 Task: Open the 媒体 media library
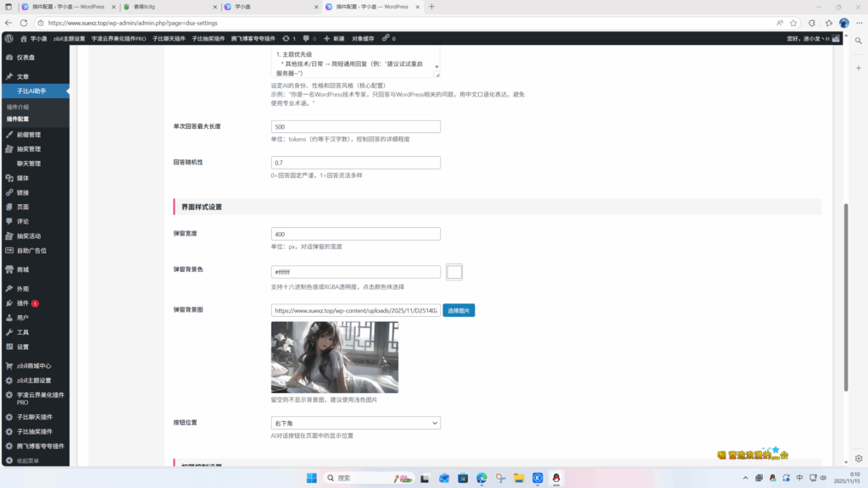23,178
